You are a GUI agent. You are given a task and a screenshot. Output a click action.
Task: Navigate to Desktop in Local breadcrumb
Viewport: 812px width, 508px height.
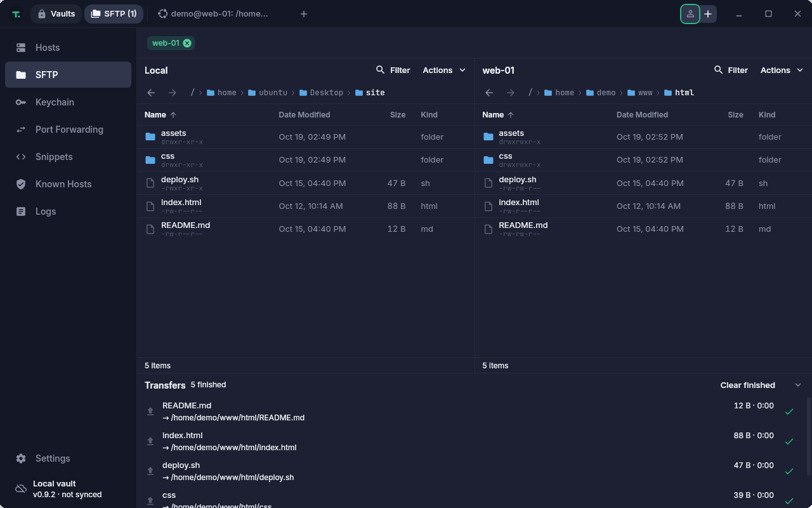[x=321, y=93]
